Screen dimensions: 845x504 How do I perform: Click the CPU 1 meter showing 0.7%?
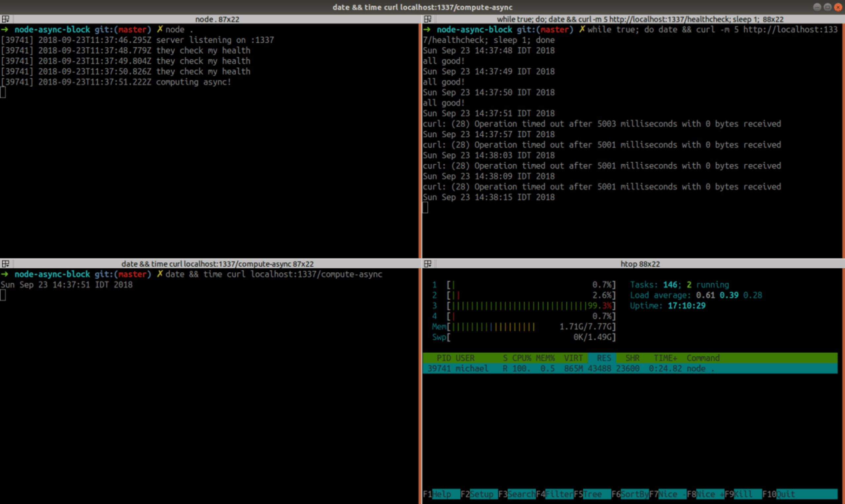click(x=524, y=285)
